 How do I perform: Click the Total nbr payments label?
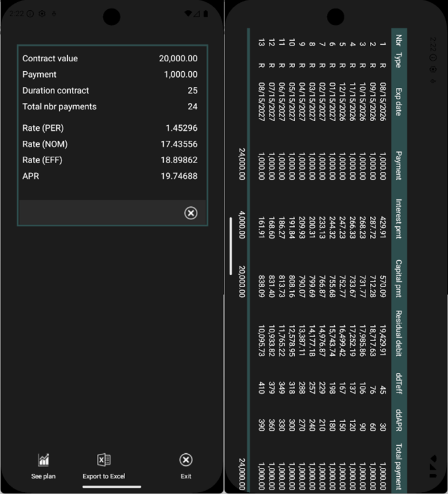(60, 106)
